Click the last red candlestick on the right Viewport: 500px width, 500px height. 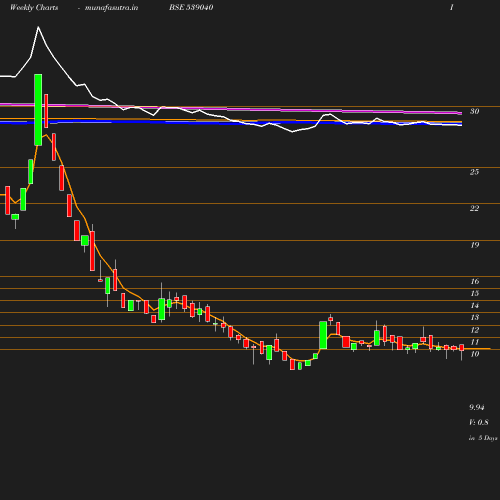pos(462,348)
